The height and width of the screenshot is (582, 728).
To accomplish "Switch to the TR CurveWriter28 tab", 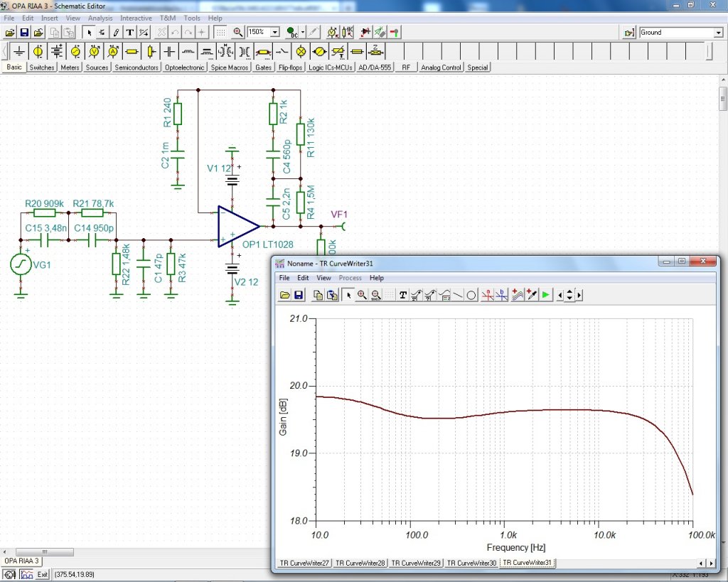I will tap(359, 563).
